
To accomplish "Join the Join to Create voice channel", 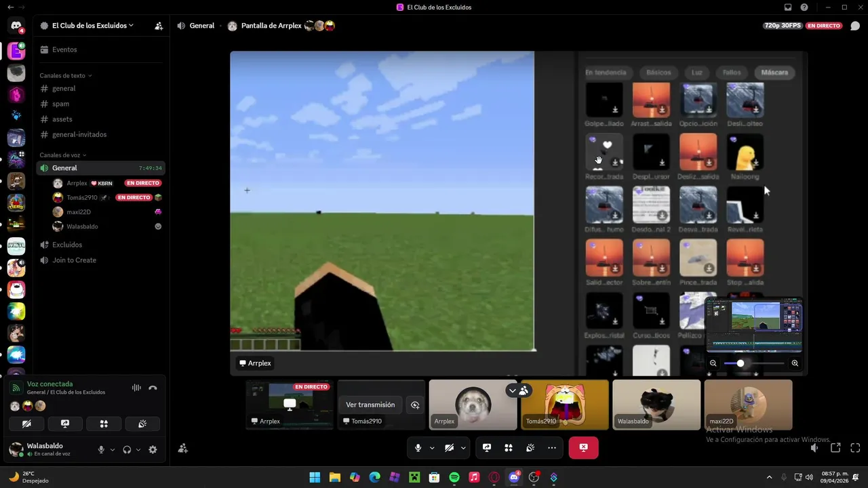I will [x=100, y=260].
